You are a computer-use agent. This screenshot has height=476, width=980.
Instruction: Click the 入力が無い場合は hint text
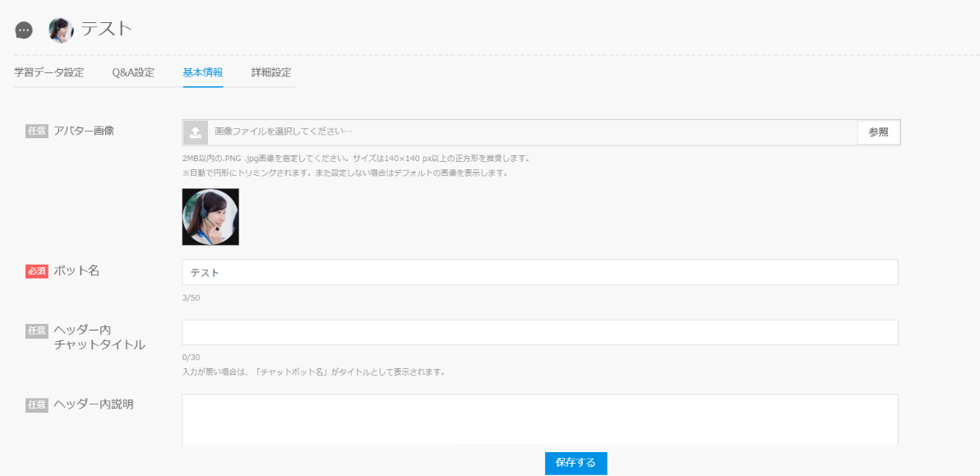pos(313,372)
